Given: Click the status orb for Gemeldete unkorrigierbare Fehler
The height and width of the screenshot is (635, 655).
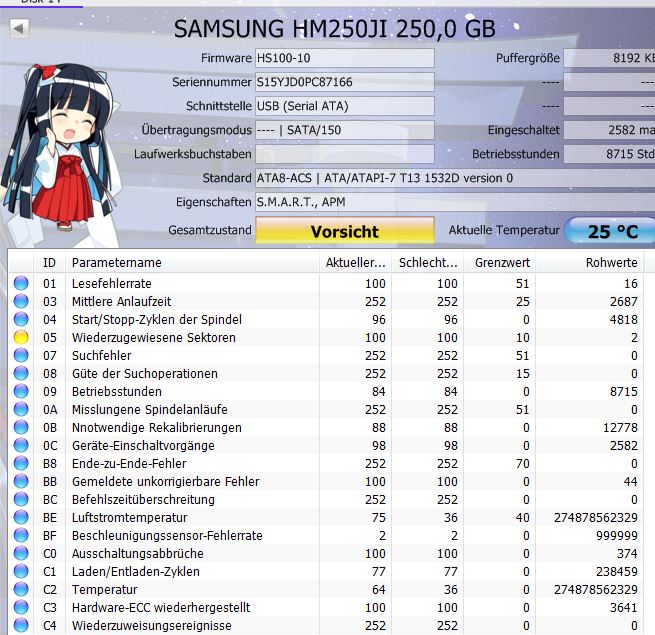Looking at the screenshot, I should [21, 481].
